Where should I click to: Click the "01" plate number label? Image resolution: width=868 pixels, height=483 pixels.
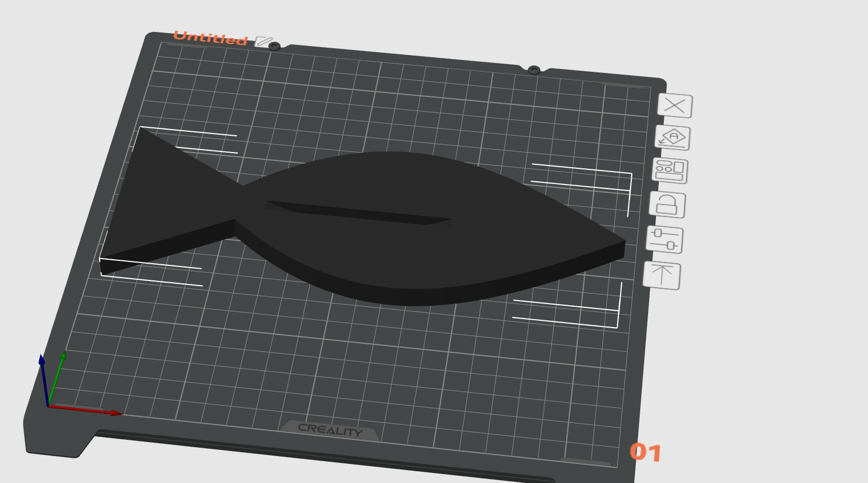[646, 452]
